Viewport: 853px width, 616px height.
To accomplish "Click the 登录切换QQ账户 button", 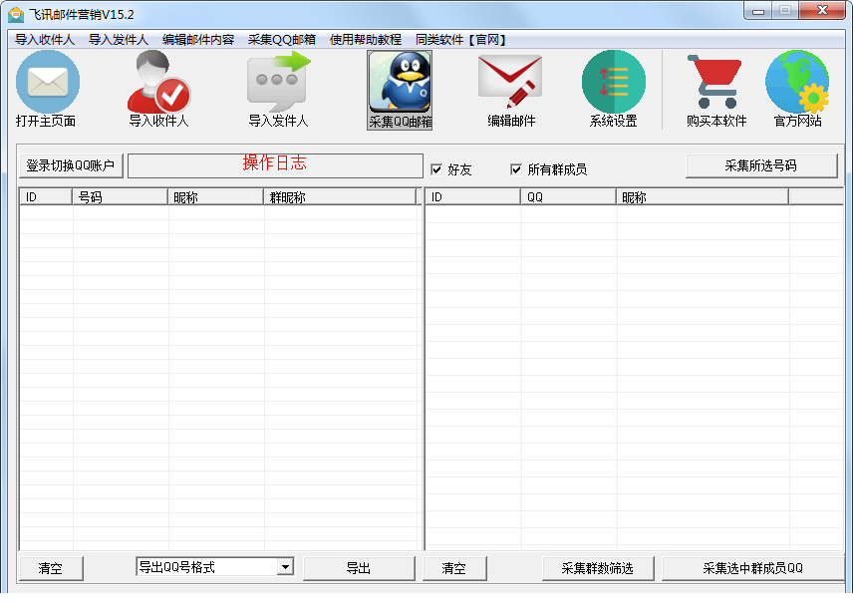I will [x=71, y=165].
